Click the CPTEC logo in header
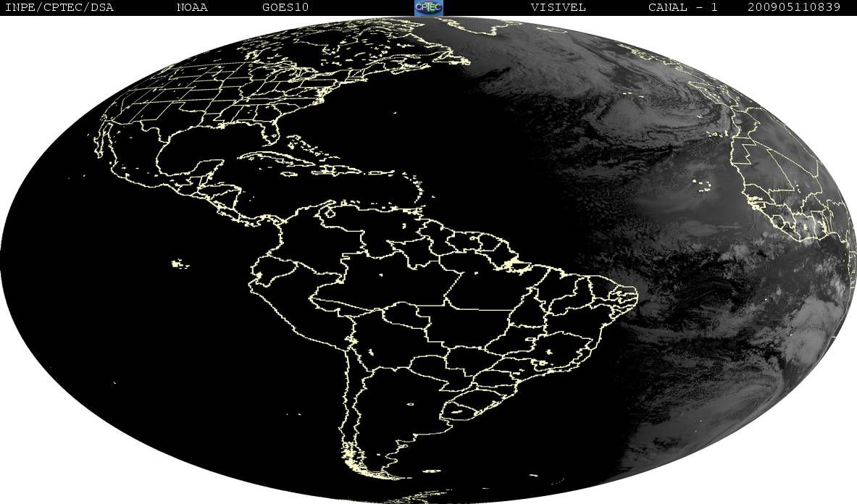 pyautogui.click(x=429, y=7)
